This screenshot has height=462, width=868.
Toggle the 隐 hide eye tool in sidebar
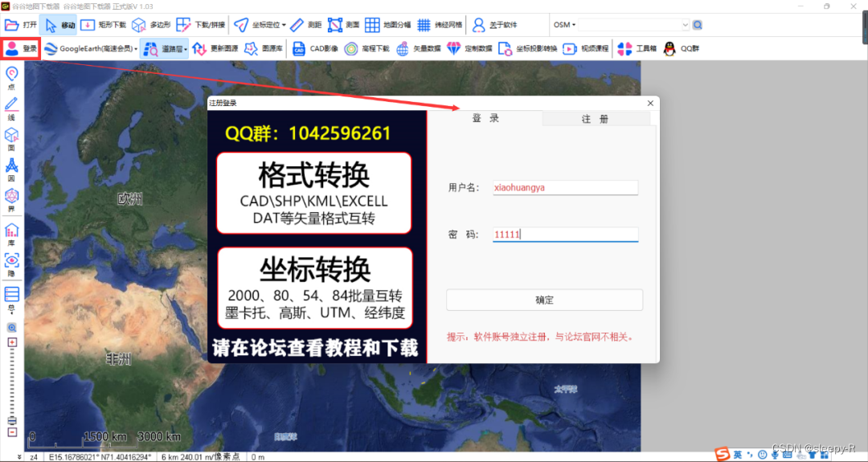11,264
